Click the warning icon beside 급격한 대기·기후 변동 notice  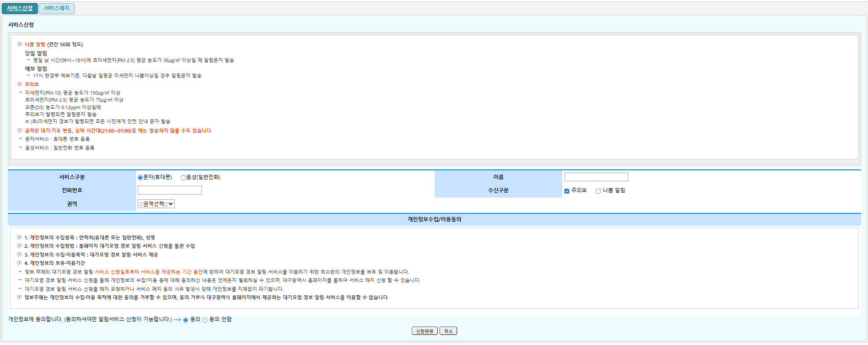[x=20, y=130]
